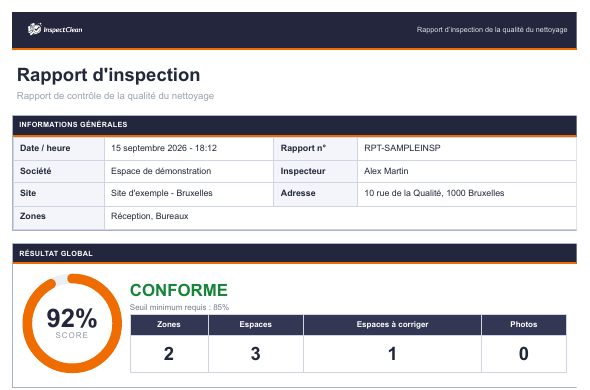
Task: Select the value "Réception, Bureaux"
Action: coord(149,216)
